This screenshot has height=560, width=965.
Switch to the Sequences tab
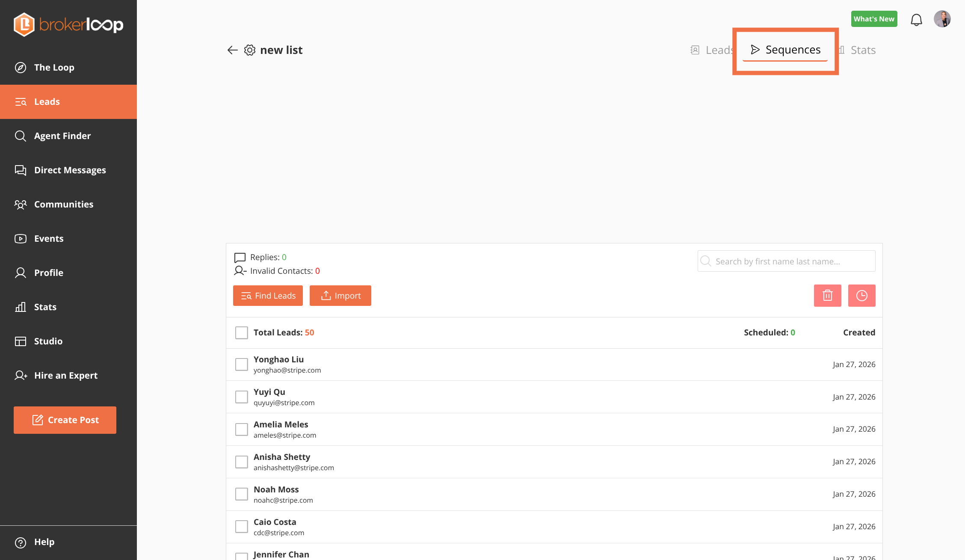point(786,50)
